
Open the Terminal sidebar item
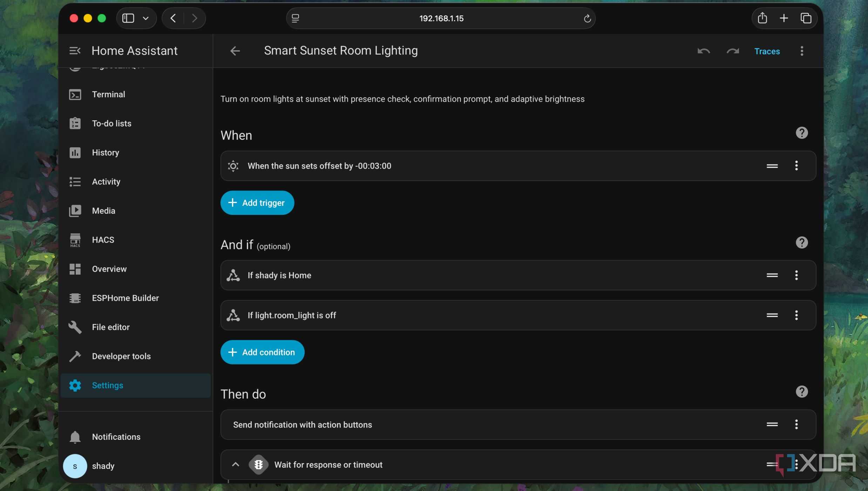135,94
